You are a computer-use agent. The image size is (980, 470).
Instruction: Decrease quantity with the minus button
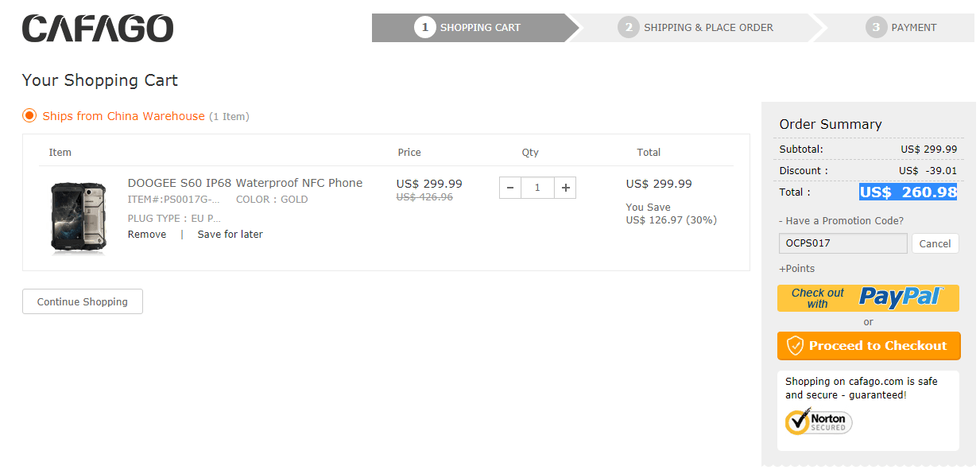tap(510, 188)
